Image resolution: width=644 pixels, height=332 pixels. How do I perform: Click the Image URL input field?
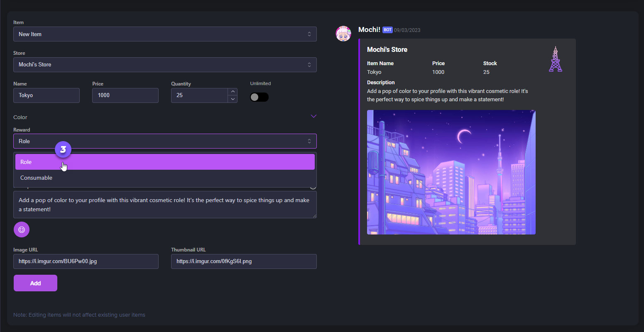coord(86,261)
